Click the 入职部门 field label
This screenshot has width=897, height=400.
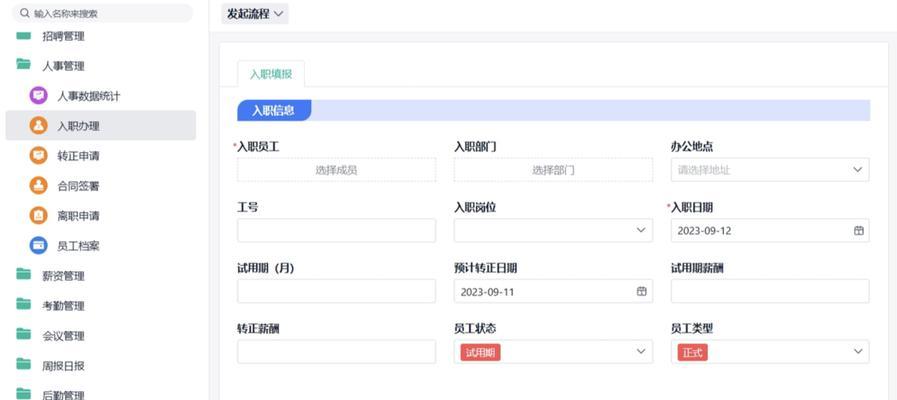coord(475,146)
